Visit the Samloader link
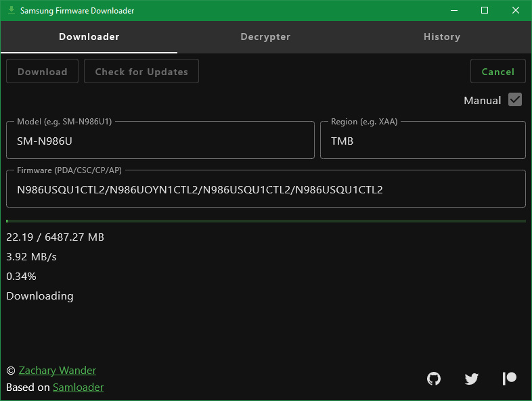The image size is (532, 401). tap(78, 387)
